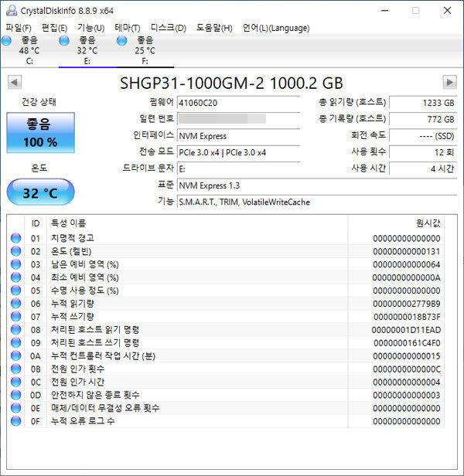
Task: Click raw value 0000000000064
Action: pyautogui.click(x=407, y=264)
